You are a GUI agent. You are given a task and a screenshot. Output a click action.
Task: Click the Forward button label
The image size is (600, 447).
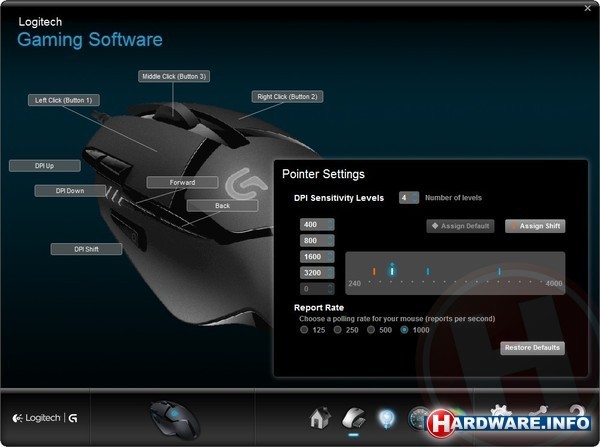pyautogui.click(x=182, y=183)
